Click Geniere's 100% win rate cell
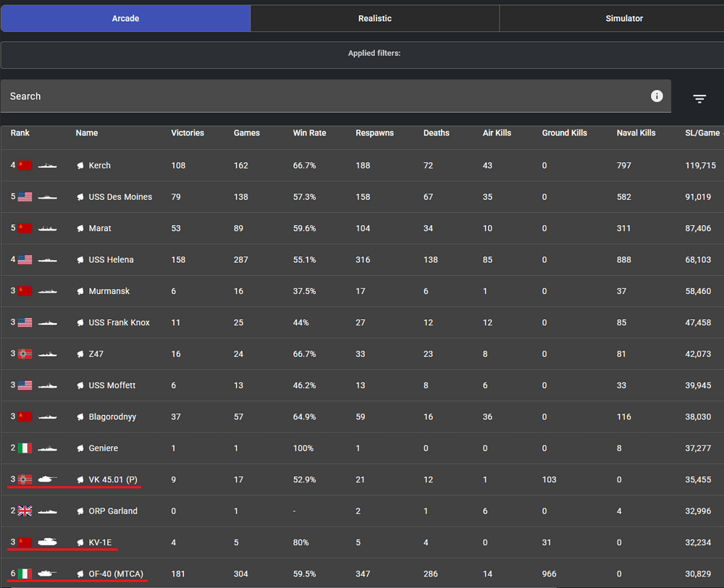The height and width of the screenshot is (588, 724). coord(303,448)
